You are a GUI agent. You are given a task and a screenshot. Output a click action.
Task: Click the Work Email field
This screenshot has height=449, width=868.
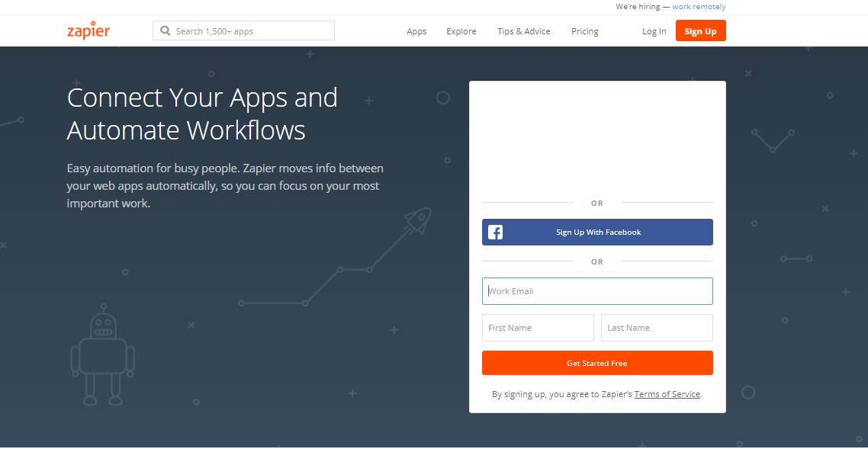pyautogui.click(x=597, y=291)
